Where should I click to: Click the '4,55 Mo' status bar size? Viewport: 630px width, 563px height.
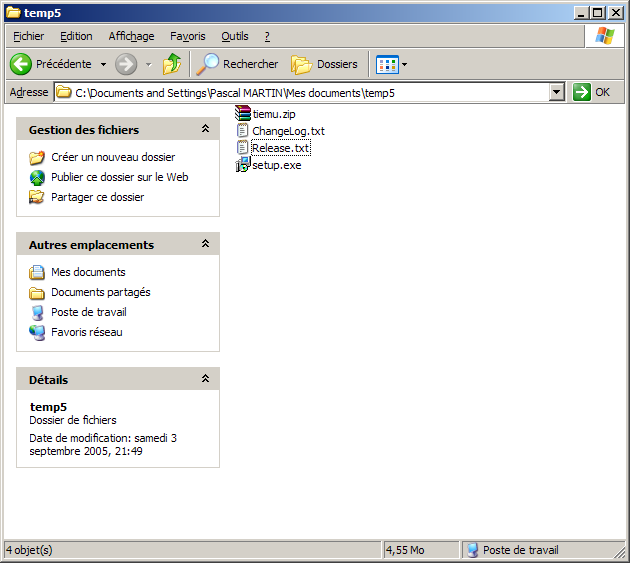405,550
